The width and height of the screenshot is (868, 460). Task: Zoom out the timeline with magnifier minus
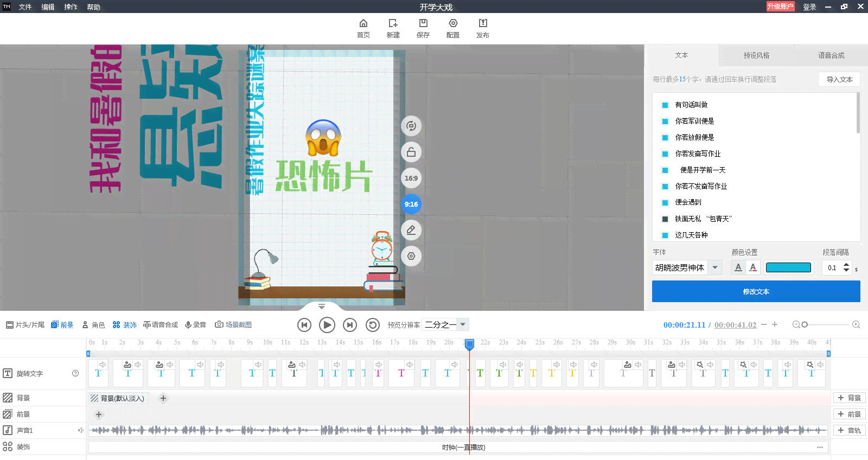click(796, 324)
